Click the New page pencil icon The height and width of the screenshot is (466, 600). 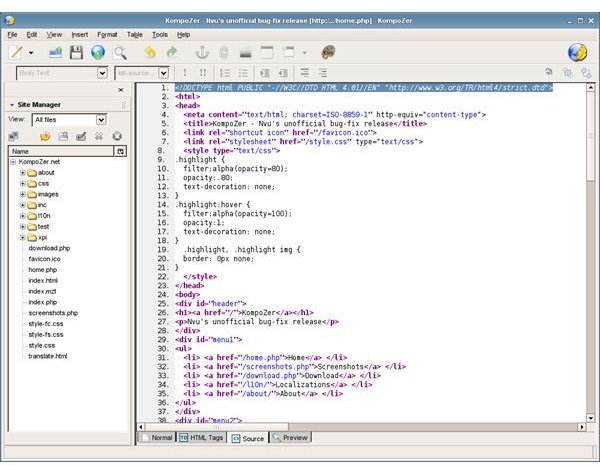[16, 52]
